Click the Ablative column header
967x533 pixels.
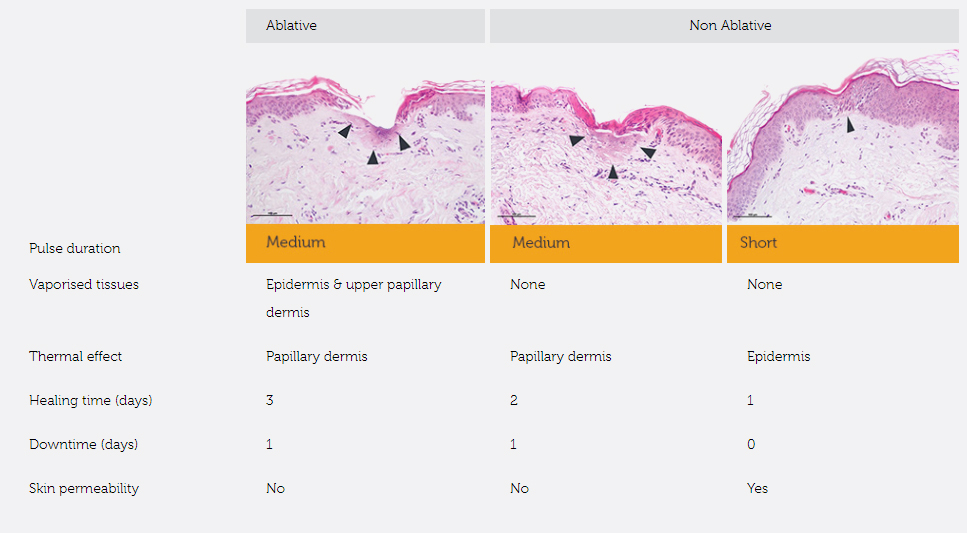point(291,26)
